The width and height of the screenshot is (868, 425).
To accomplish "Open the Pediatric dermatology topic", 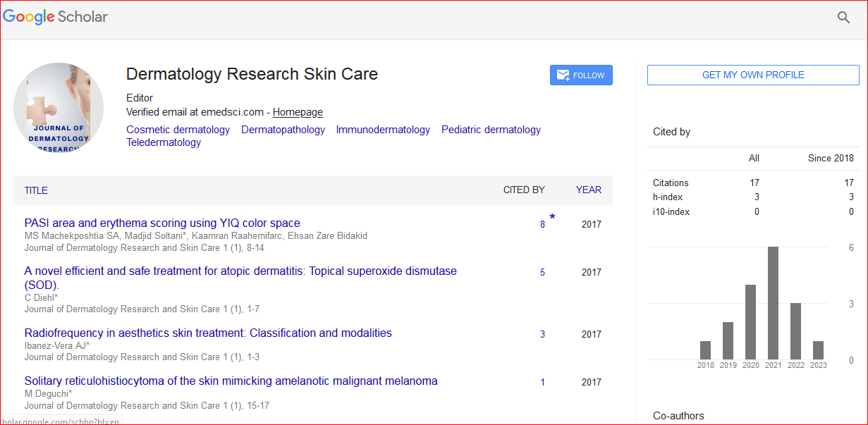I will click(x=491, y=130).
